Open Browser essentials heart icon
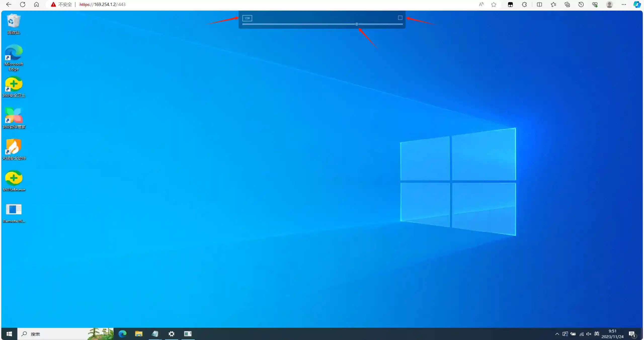The height and width of the screenshot is (340, 644). [595, 5]
